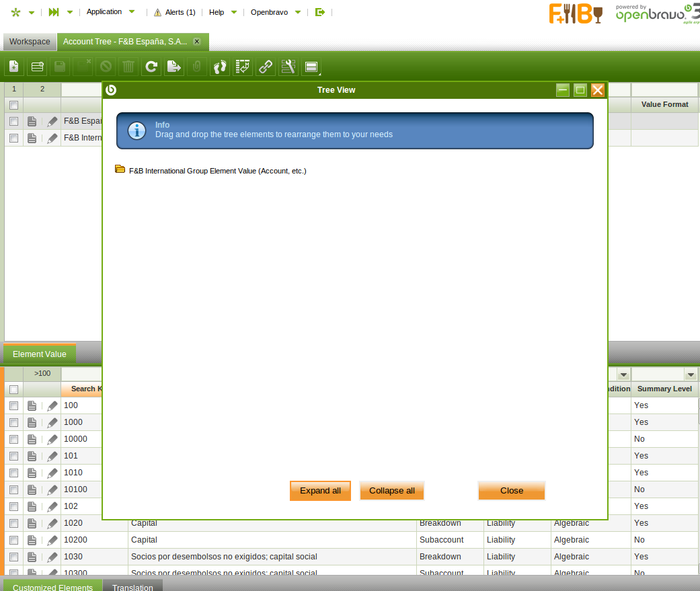Image resolution: width=700 pixels, height=591 pixels.
Task: Toggle select-all checkbox in Element Value grid
Action: [x=14, y=389]
